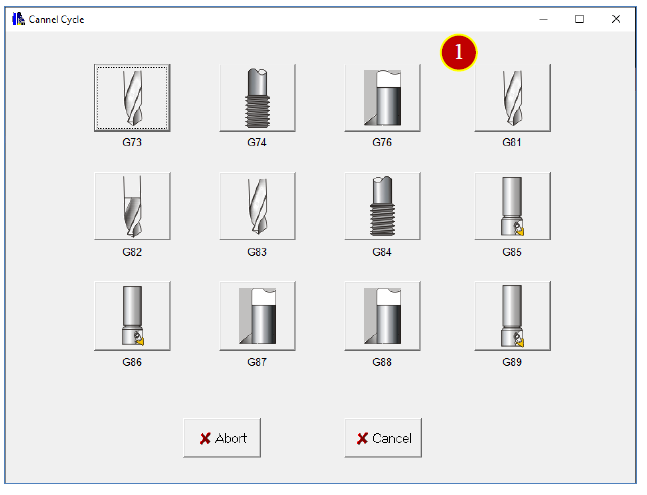
Task: Pick the G88 boring cycle icon
Action: click(383, 316)
